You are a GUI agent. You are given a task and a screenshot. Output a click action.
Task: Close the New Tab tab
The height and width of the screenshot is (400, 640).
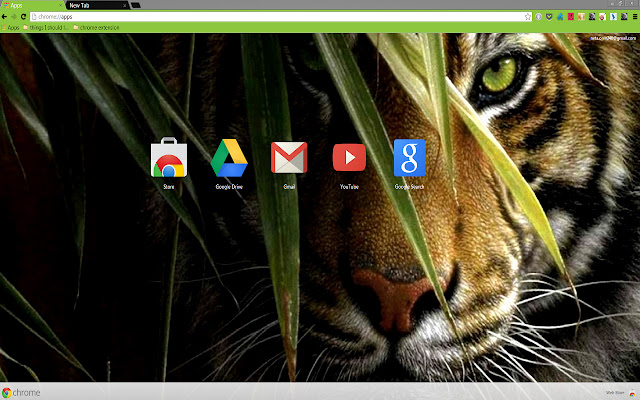coord(124,5)
